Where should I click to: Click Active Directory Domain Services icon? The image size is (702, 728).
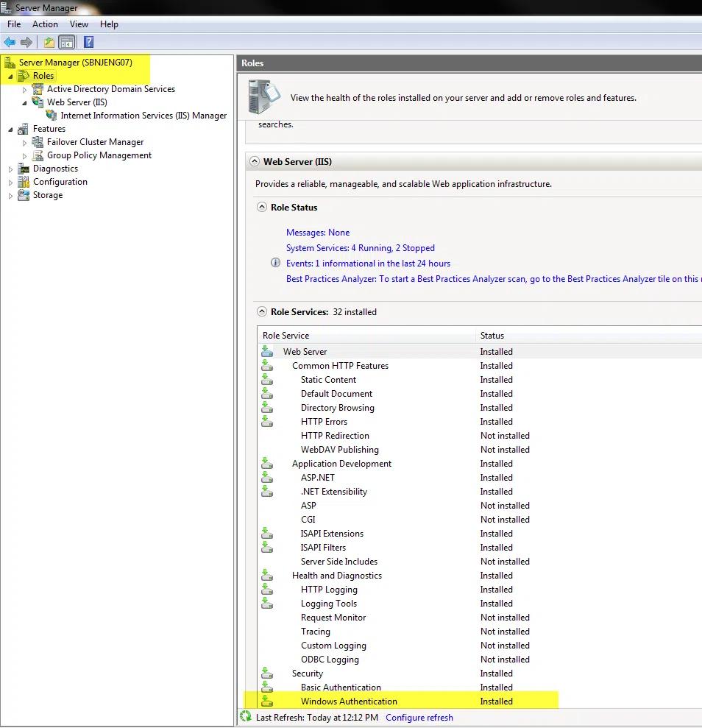38,89
